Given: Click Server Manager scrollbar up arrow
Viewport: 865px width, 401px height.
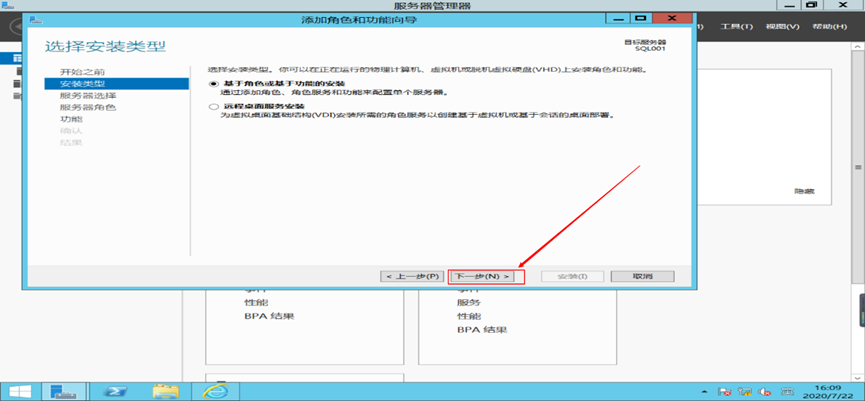Looking at the screenshot, I should (858, 49).
